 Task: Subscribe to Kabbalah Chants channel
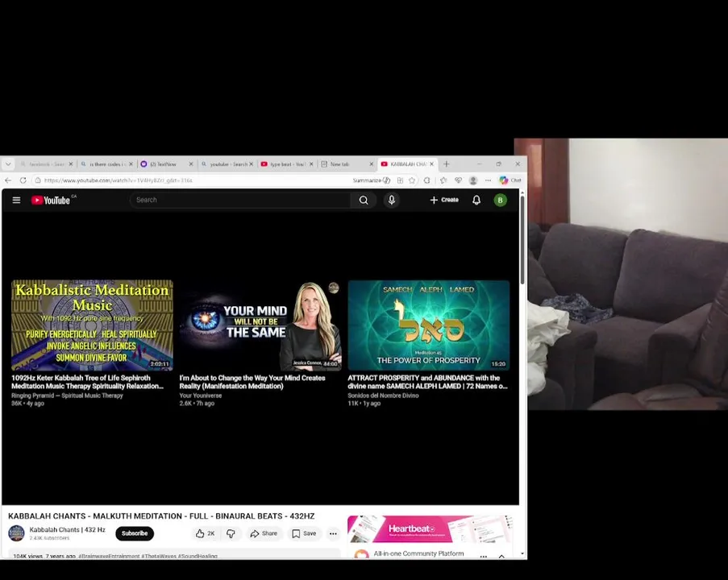coord(135,533)
